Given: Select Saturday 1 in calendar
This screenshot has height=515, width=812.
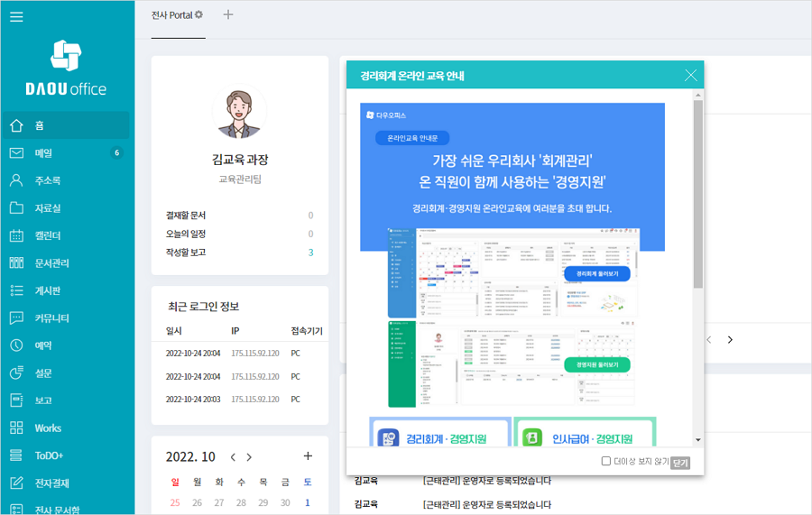Looking at the screenshot, I should pos(308,502).
